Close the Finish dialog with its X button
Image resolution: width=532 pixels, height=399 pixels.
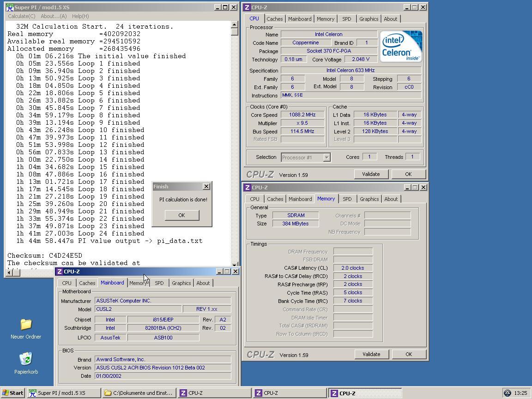click(x=206, y=186)
